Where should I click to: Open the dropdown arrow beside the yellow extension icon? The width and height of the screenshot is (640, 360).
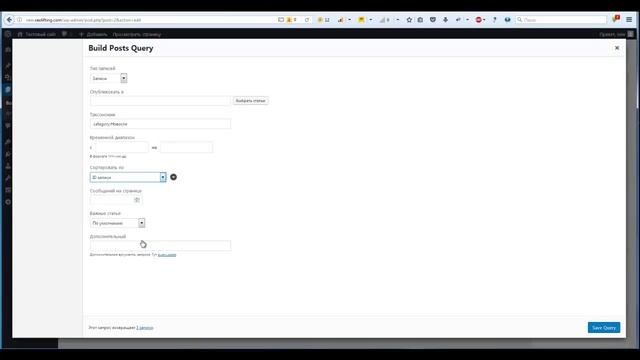pyautogui.click(x=370, y=20)
